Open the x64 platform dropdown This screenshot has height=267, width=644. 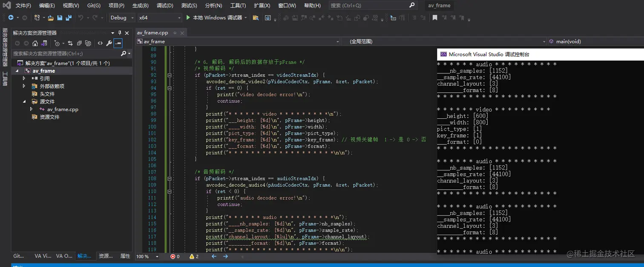pyautogui.click(x=160, y=18)
